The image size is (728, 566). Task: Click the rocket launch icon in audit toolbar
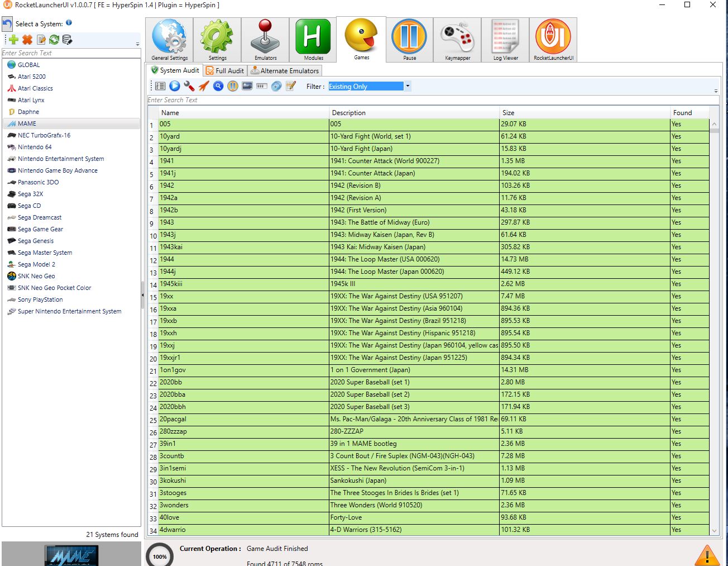(x=204, y=86)
